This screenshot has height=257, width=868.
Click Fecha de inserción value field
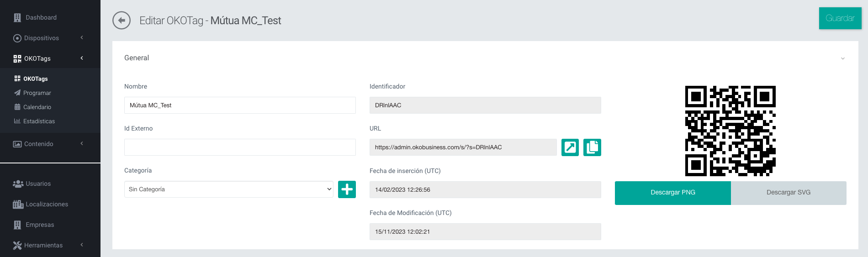485,189
